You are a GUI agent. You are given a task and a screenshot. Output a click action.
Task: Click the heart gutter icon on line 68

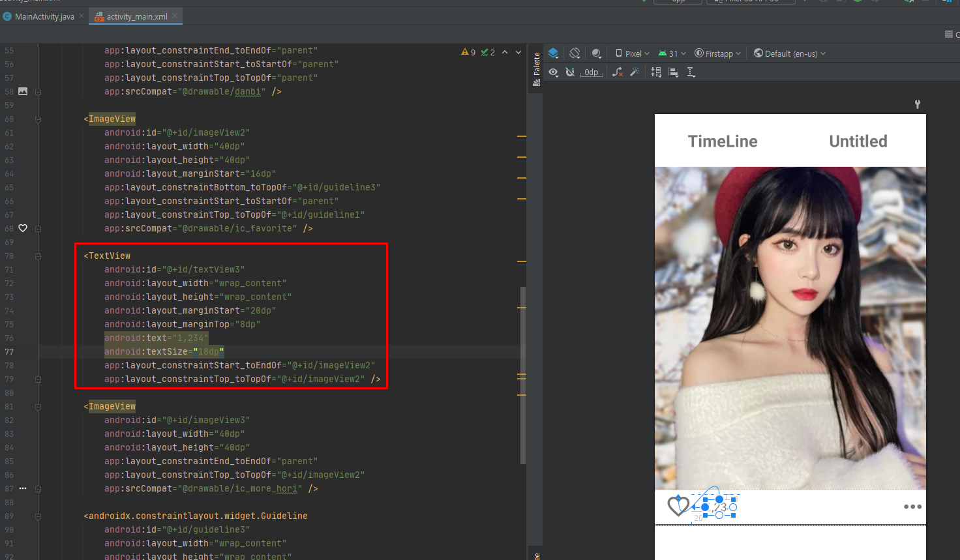[23, 228]
